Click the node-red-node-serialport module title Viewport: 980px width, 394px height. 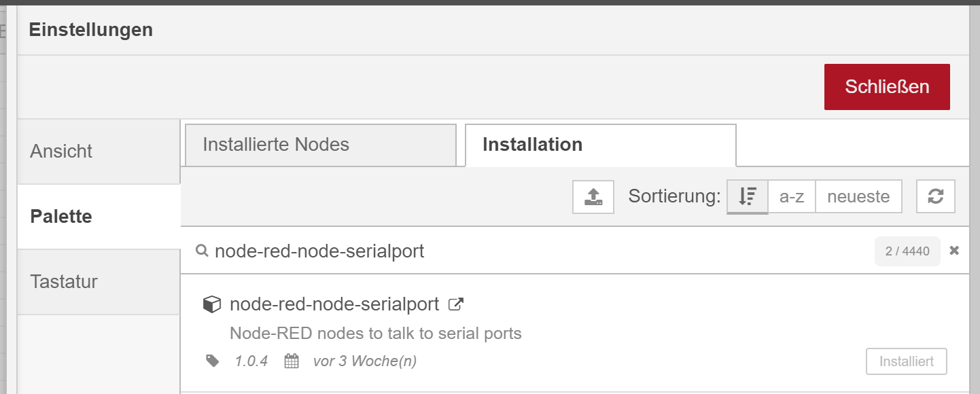[334, 304]
